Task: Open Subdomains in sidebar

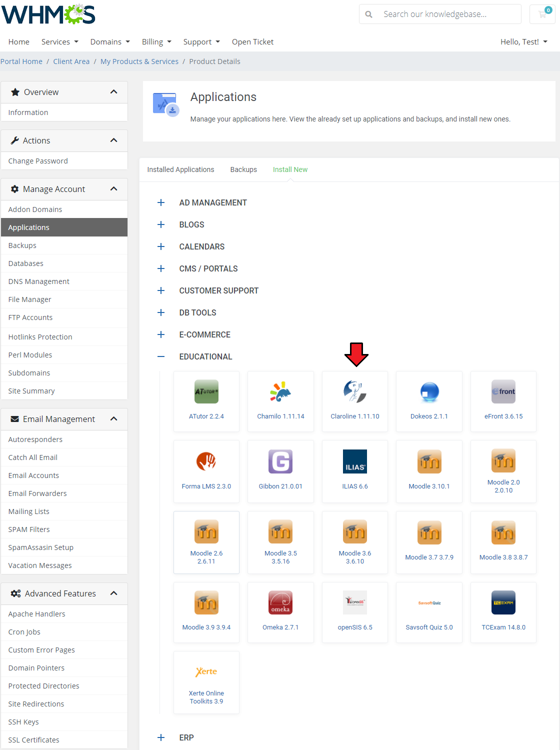Action: pyautogui.click(x=64, y=373)
